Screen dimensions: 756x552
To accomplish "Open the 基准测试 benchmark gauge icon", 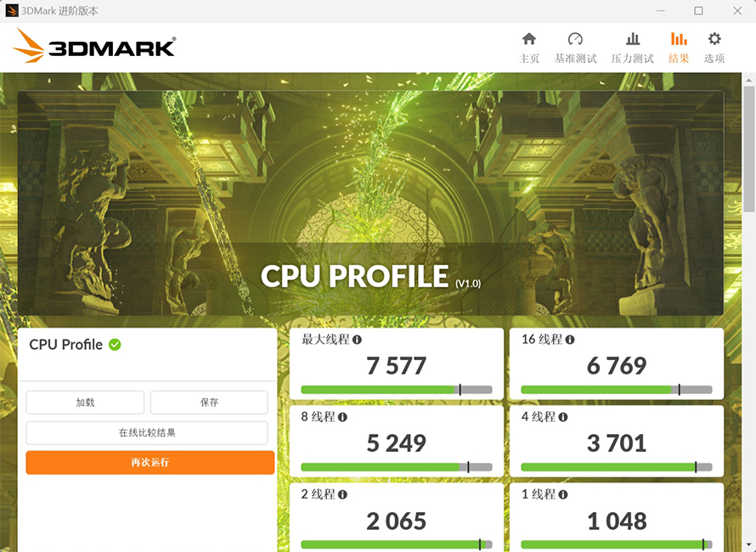I will [x=575, y=38].
